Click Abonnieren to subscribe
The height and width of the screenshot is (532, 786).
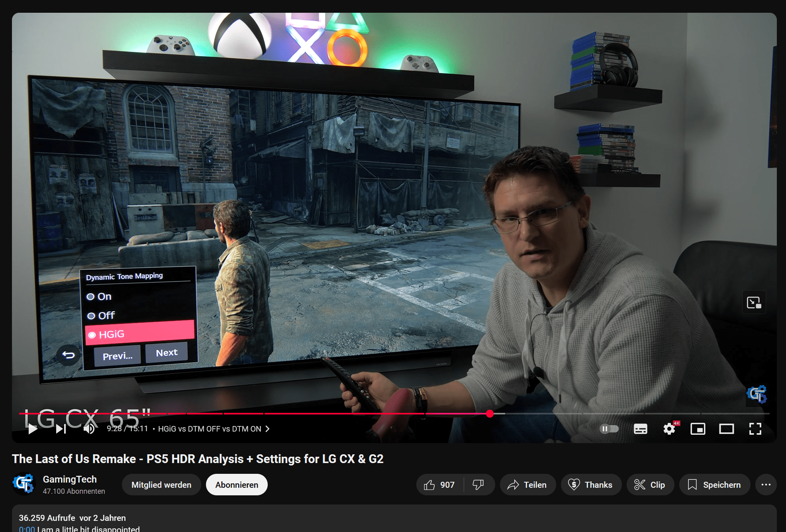237,485
